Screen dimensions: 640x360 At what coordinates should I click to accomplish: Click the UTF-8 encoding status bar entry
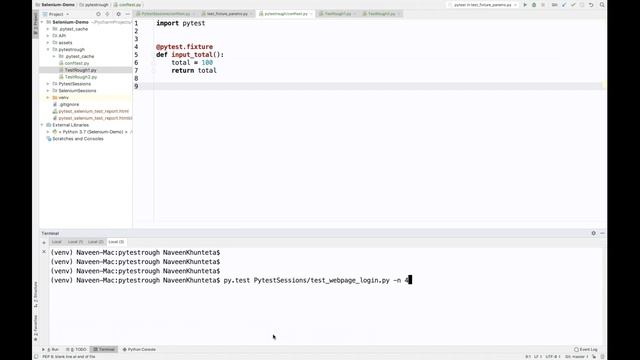[x=553, y=357]
